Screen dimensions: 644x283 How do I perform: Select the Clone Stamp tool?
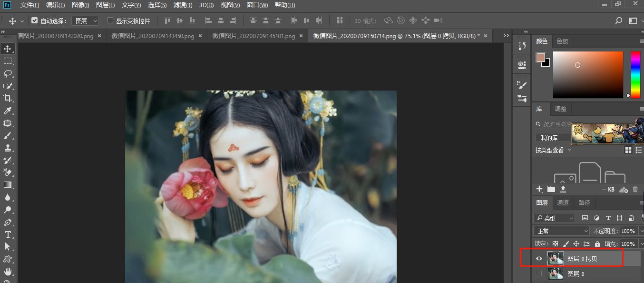(x=8, y=148)
